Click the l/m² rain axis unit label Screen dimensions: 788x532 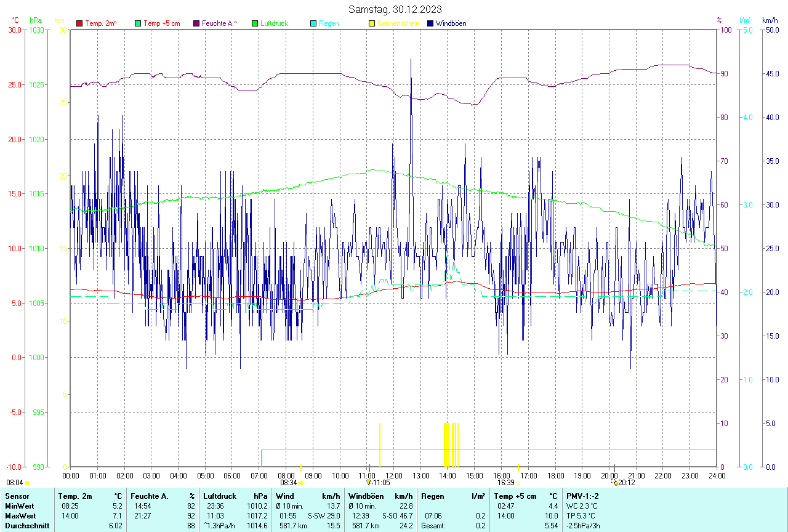pos(746,20)
